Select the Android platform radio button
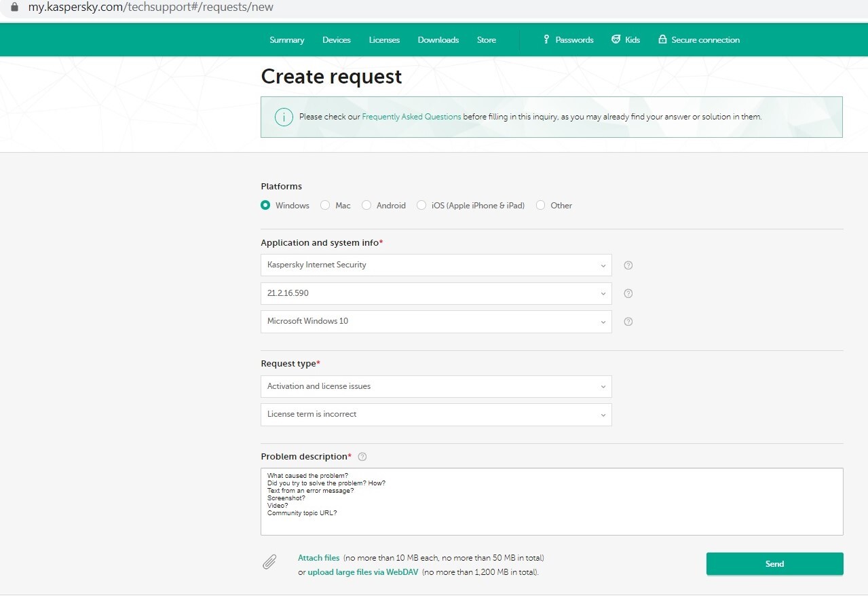The width and height of the screenshot is (868, 598). pos(366,205)
